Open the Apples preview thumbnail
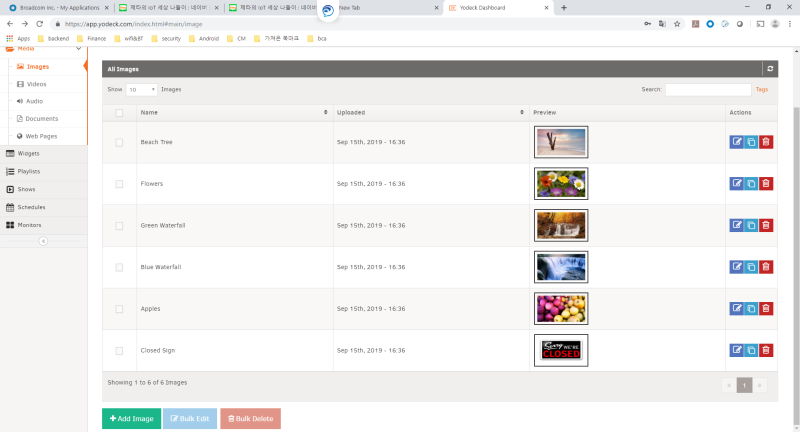This screenshot has height=432, width=800. tap(561, 309)
